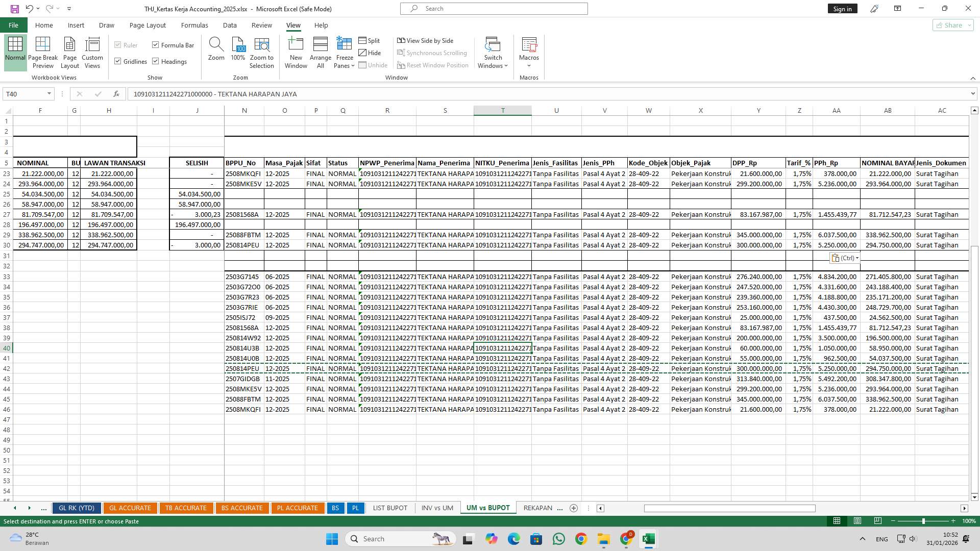Zoom to 100%
980x551 pixels.
tap(237, 51)
